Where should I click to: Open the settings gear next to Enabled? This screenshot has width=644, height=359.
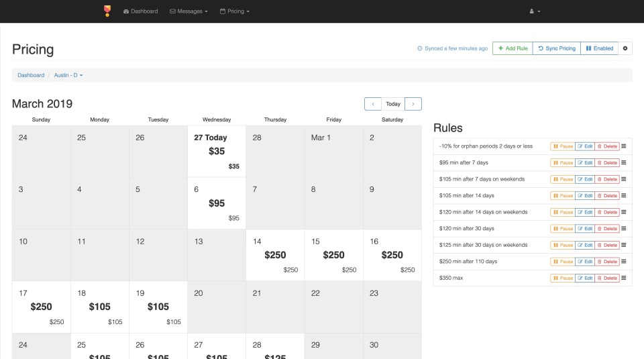(625, 48)
